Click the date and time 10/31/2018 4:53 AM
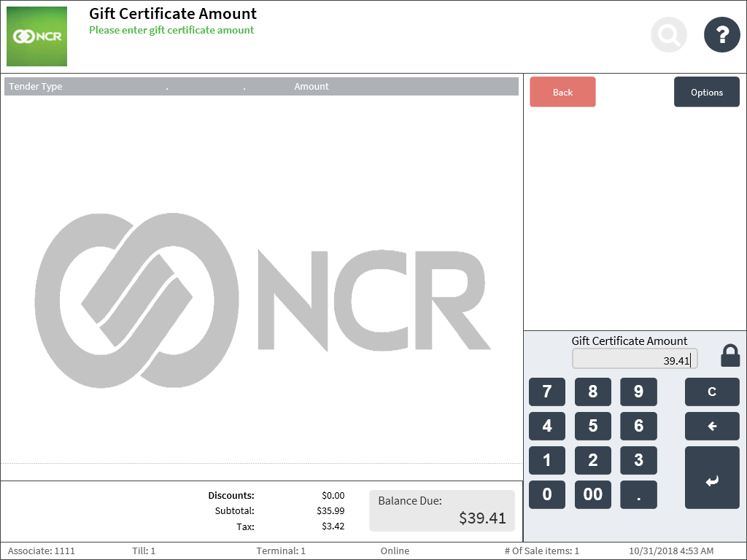 click(x=671, y=551)
